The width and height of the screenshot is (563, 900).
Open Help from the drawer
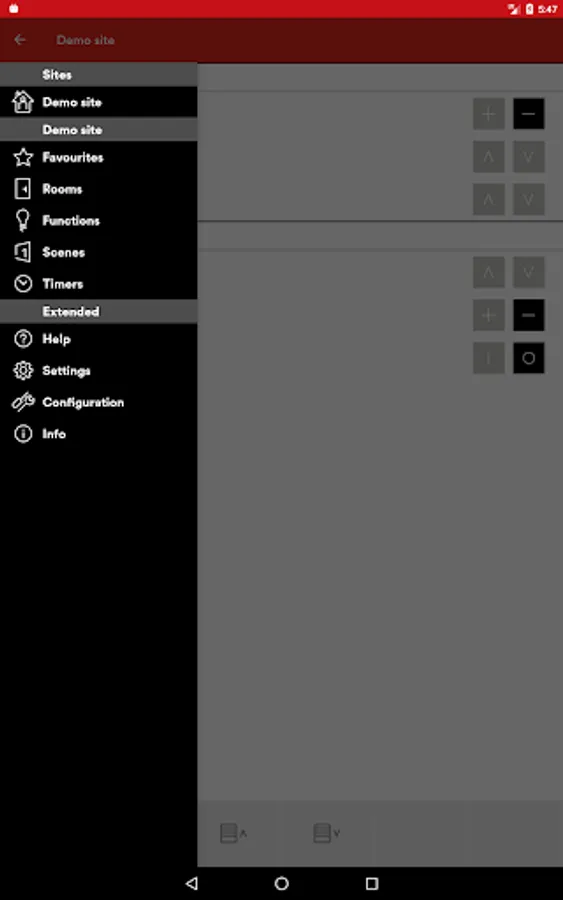pyautogui.click(x=98, y=339)
